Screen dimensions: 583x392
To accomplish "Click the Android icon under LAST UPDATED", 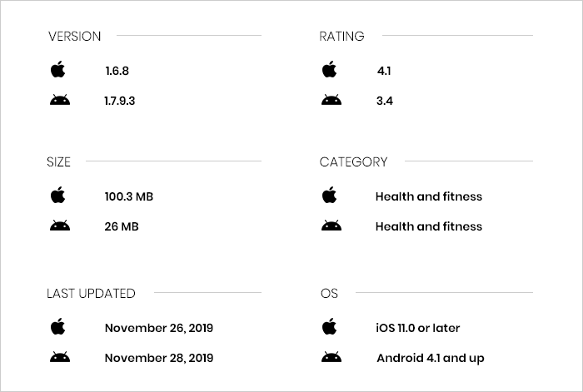I will pos(59,358).
